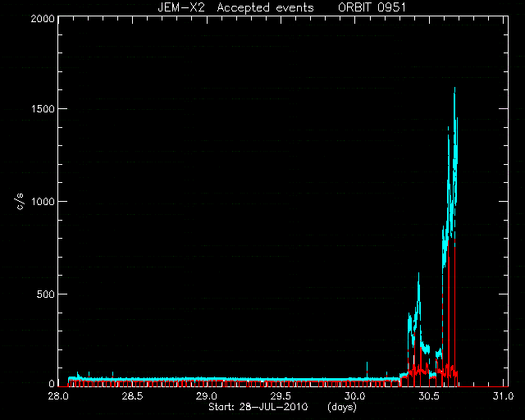Click the 28.5 x-axis tick label
The height and width of the screenshot is (420, 525).
point(133,396)
